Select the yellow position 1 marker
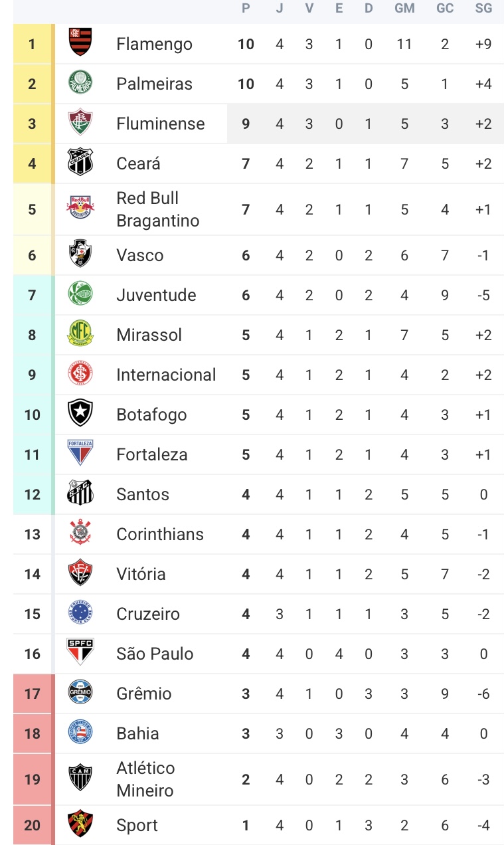This screenshot has width=504, height=845. 32,45
